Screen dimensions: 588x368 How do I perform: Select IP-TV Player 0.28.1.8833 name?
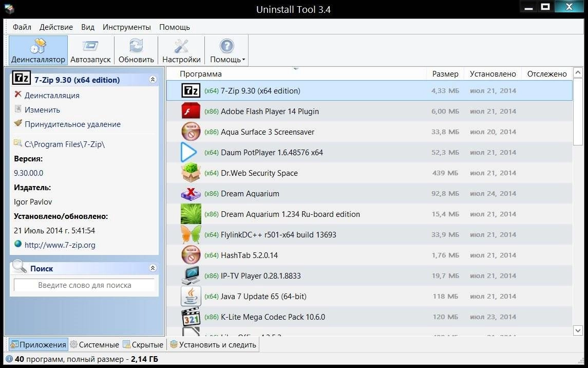coord(261,275)
